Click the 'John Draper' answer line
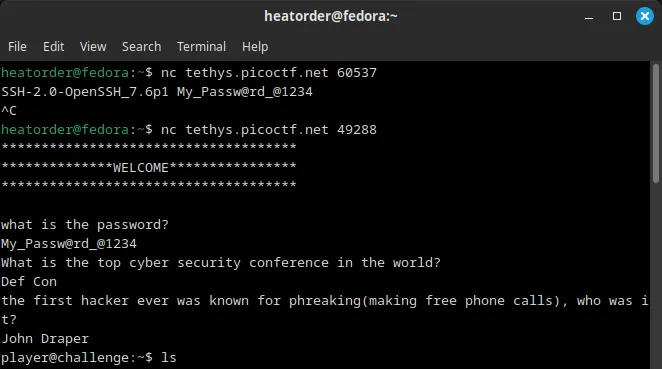This screenshot has width=662, height=369. 45,339
